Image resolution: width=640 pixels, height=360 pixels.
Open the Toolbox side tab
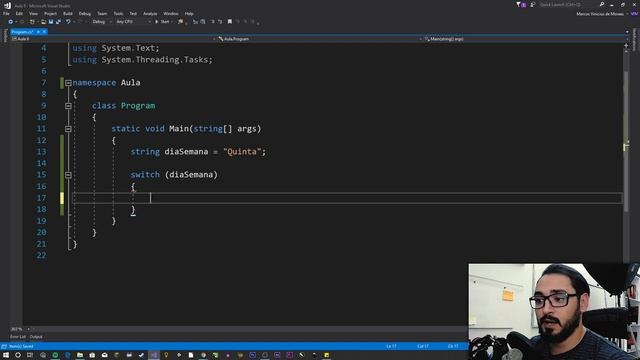pyautogui.click(x=5, y=36)
